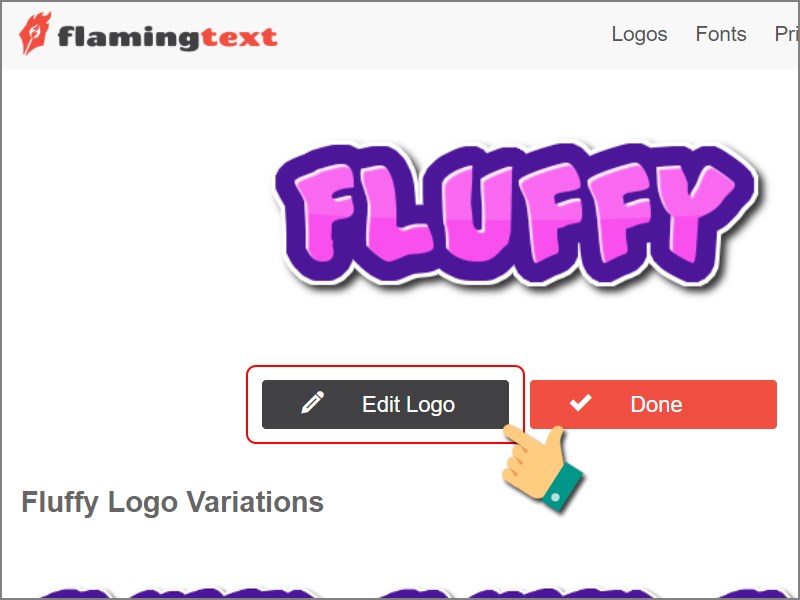Click the checkmark icon on Done button

click(581, 403)
